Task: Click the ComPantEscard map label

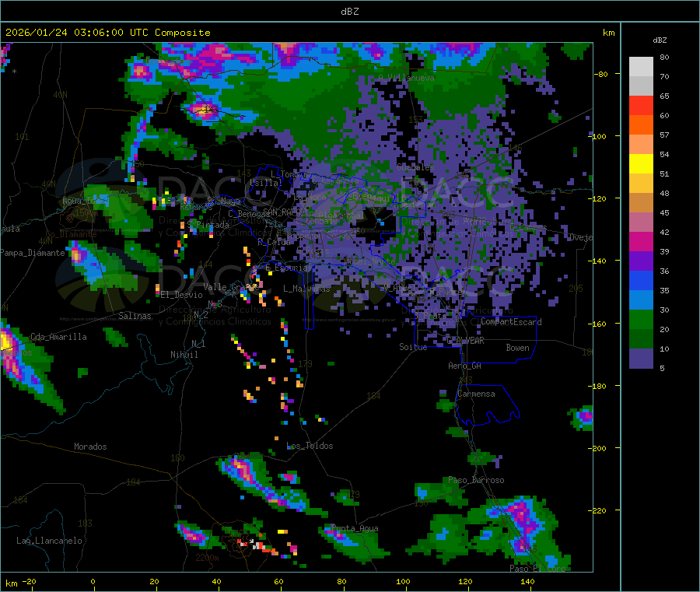Action: point(511,322)
